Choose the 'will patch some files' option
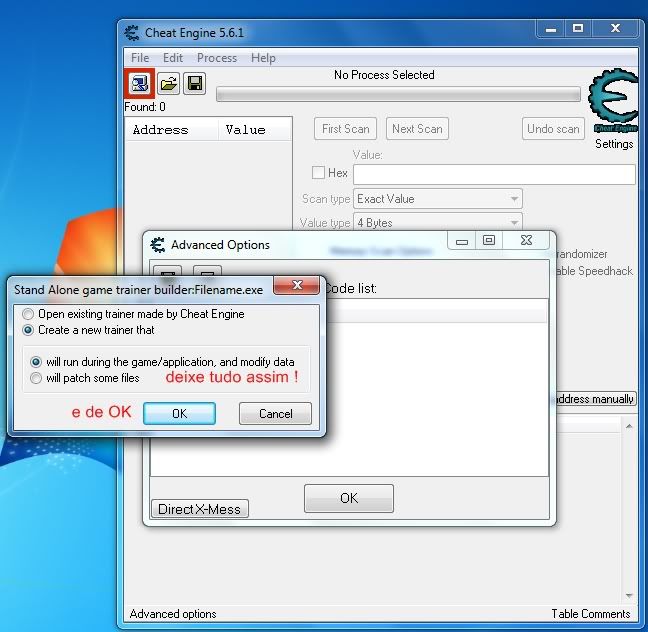 pyautogui.click(x=37, y=378)
